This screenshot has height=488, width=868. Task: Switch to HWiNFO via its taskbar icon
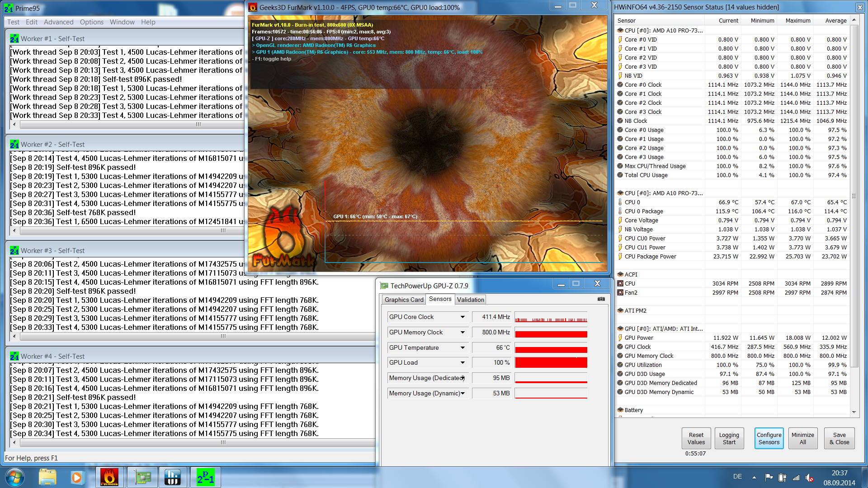[x=172, y=477]
